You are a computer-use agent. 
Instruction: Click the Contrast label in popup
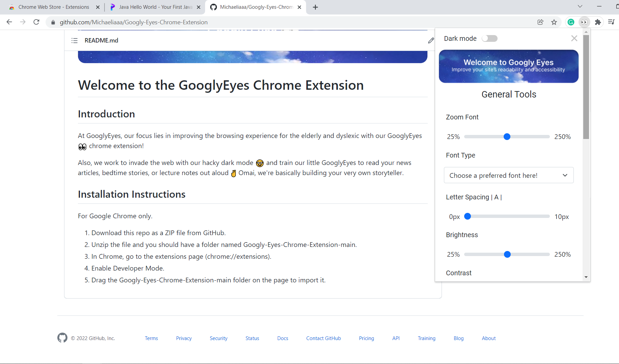[459, 273]
